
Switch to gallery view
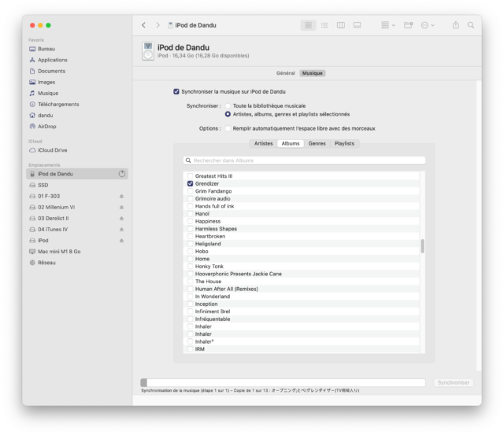point(357,25)
